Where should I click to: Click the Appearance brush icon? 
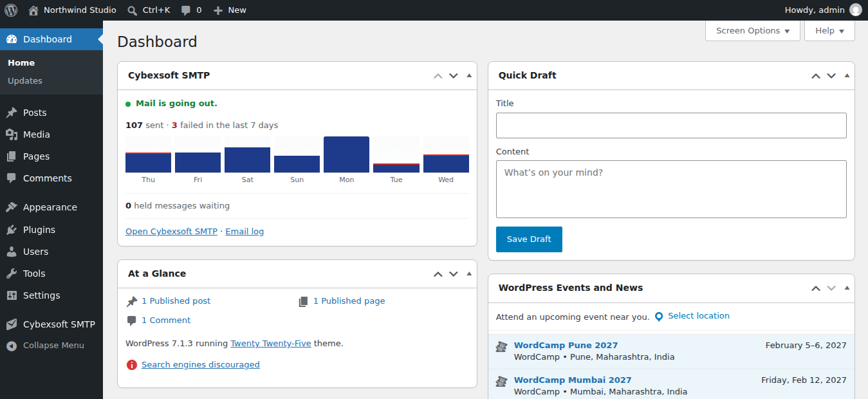(x=12, y=207)
